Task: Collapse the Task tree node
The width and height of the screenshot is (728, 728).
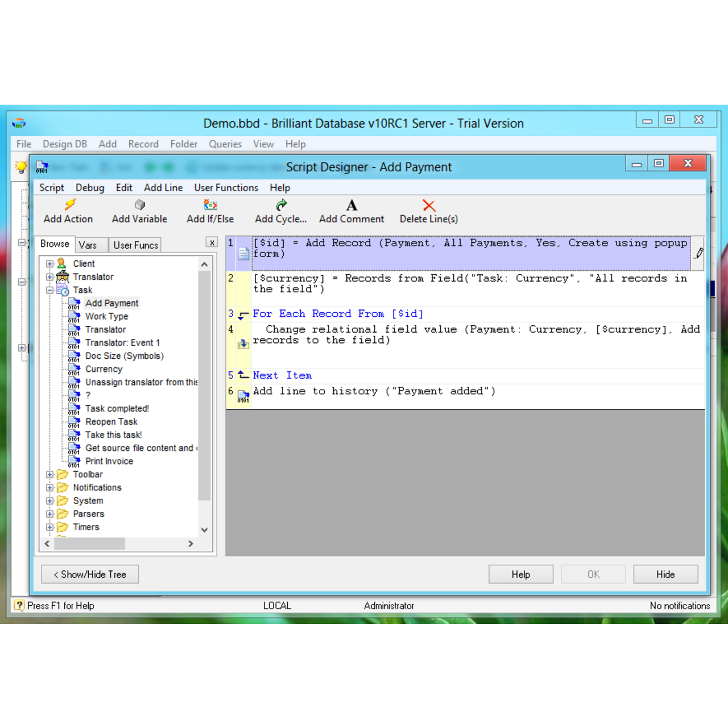Action: click(x=50, y=290)
